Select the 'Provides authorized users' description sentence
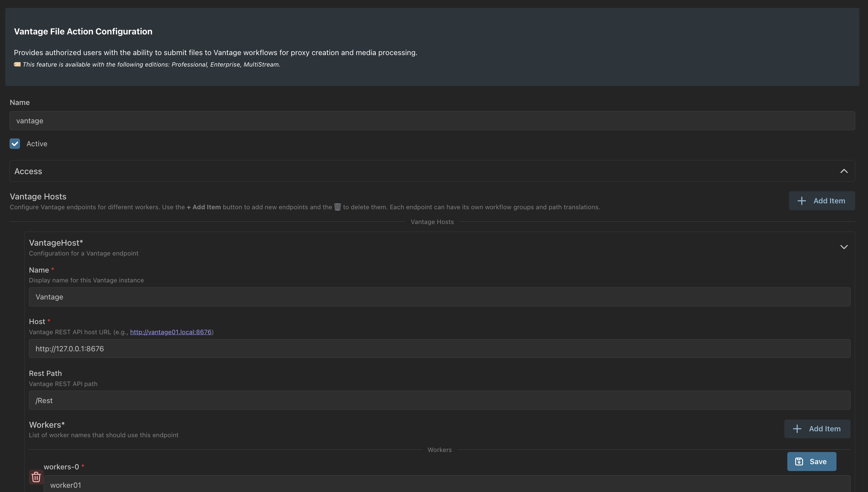The width and height of the screenshot is (868, 492). coord(216,53)
